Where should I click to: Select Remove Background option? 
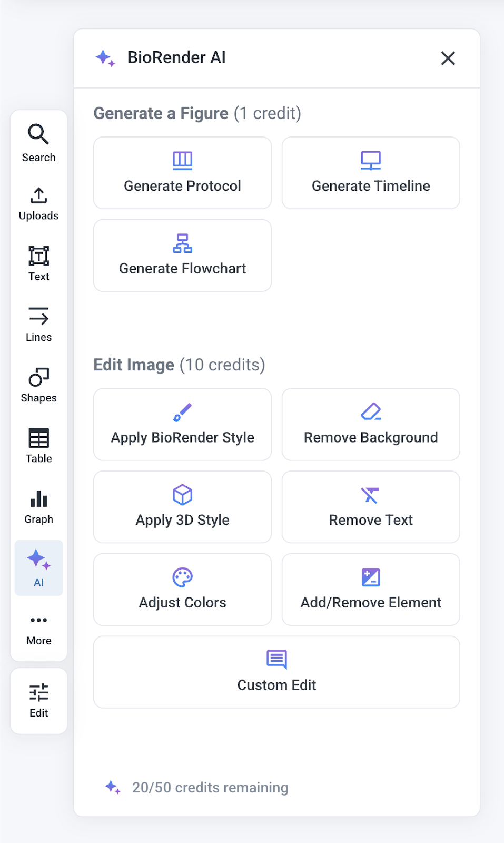[371, 425]
